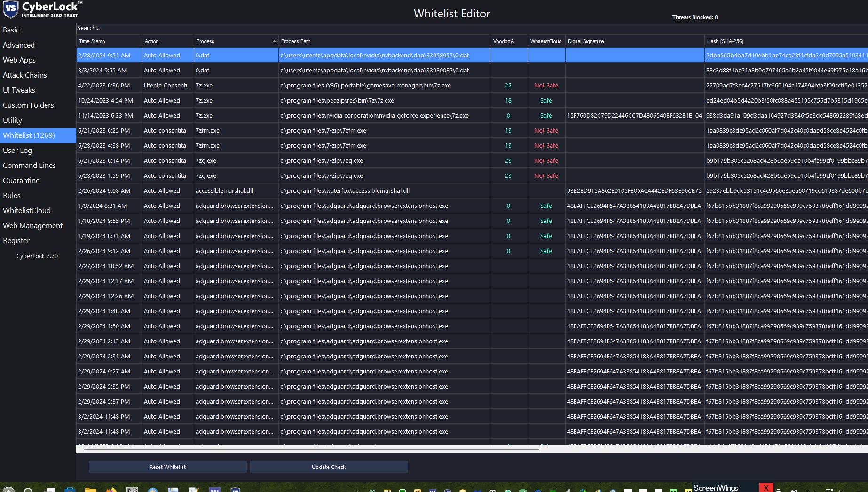Image resolution: width=868 pixels, height=492 pixels.
Task: Click VoodooAi 0 in the 2/26/2024 9:12 AM row
Action: pyautogui.click(x=508, y=251)
